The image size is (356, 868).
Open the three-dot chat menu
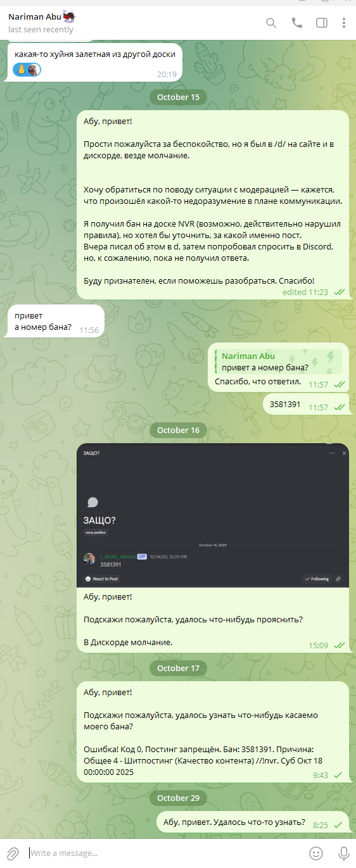[x=344, y=23]
